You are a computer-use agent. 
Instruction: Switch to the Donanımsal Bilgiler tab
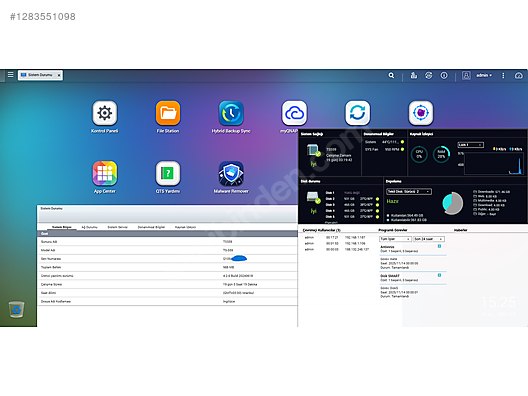[151, 227]
